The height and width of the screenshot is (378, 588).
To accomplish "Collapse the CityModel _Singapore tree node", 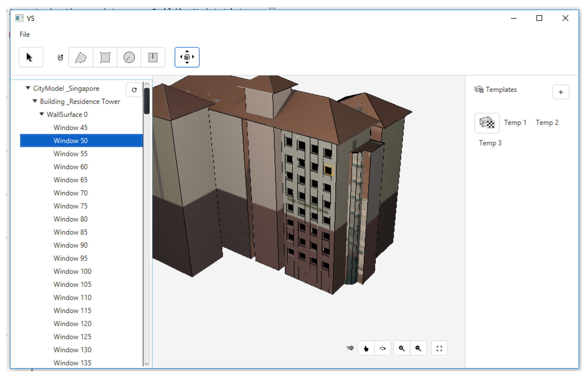I will pos(28,88).
